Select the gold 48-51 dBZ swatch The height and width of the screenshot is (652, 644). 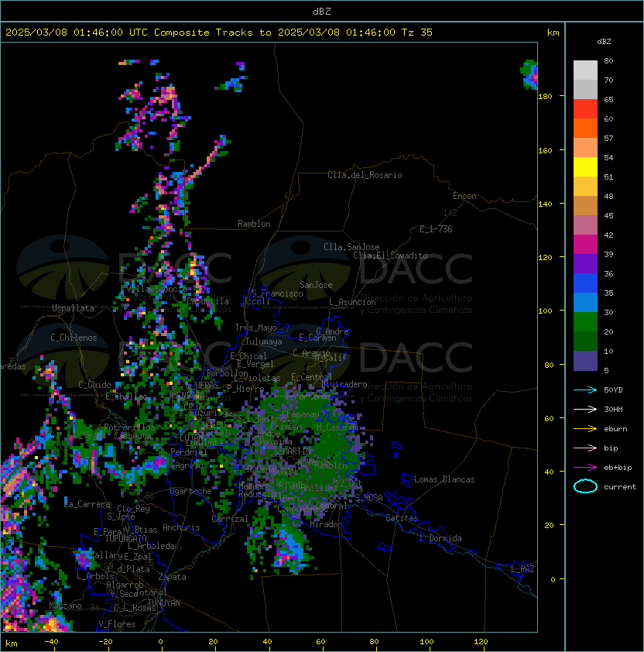[585, 187]
